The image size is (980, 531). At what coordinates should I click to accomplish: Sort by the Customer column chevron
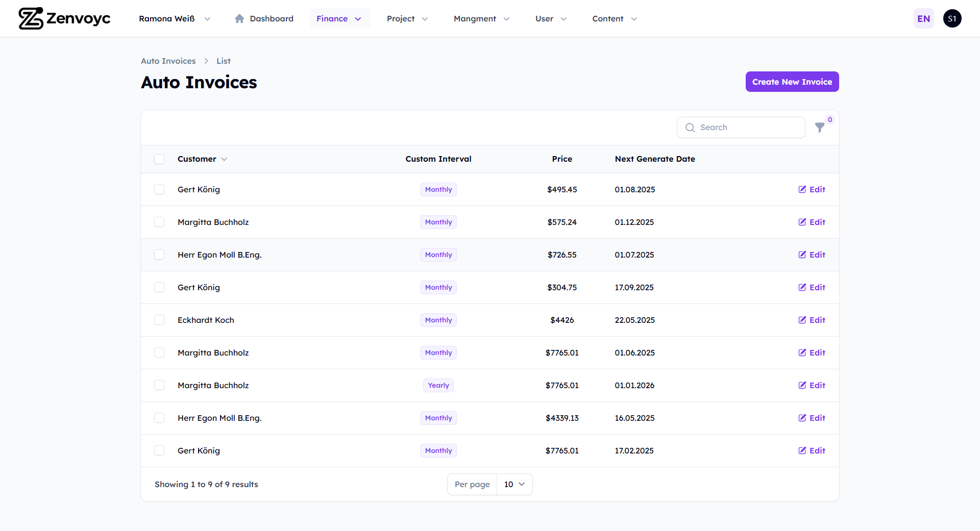pos(224,159)
